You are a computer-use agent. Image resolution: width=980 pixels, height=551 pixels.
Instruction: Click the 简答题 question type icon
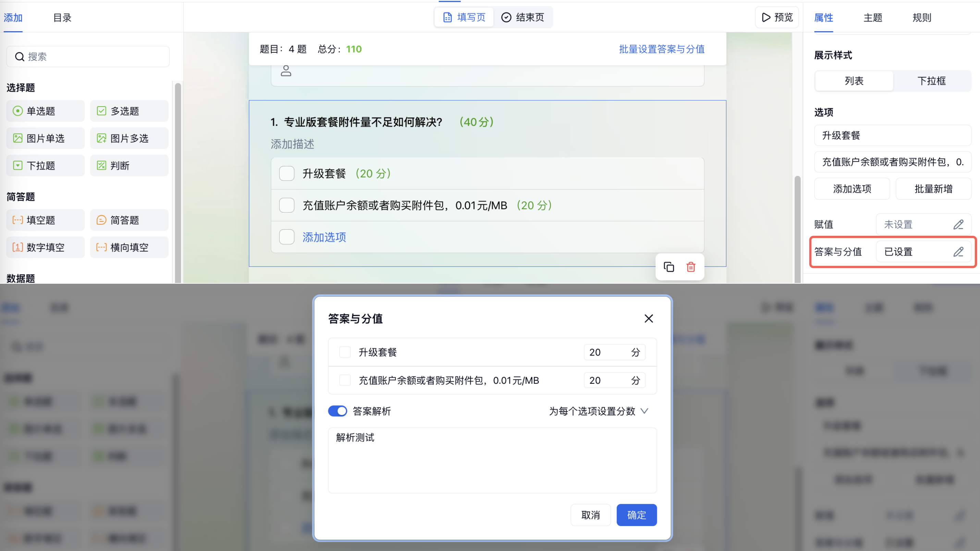101,220
